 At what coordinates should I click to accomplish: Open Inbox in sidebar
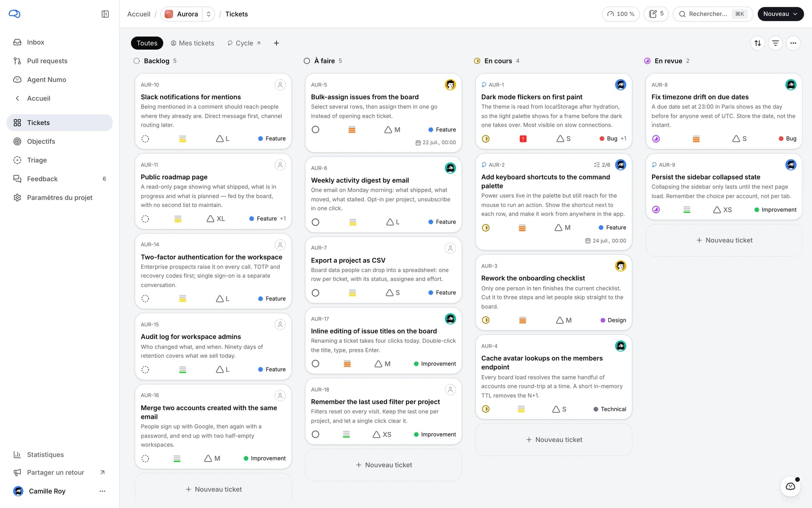60,42
